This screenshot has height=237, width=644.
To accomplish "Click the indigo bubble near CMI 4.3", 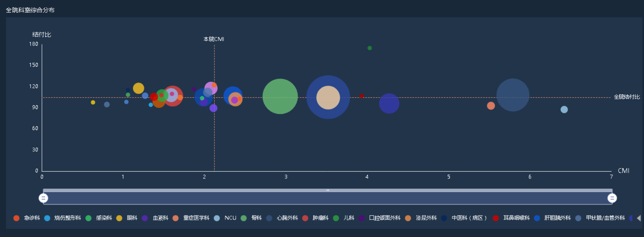I will tap(389, 103).
